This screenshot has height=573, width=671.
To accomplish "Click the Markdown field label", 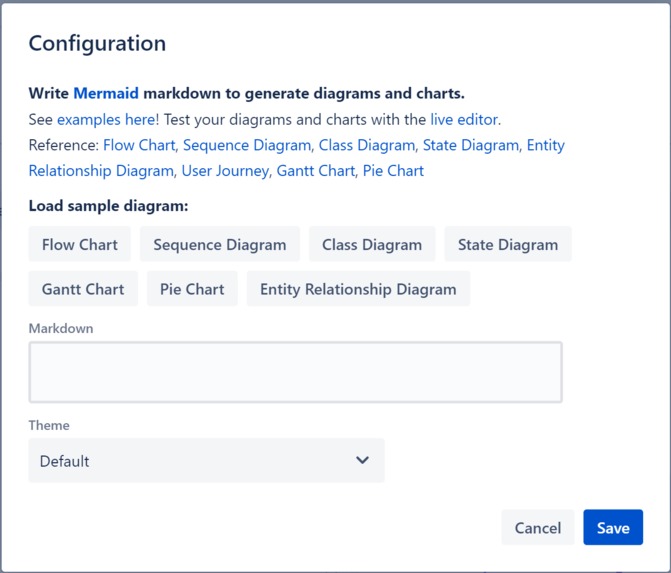I will coord(61,328).
